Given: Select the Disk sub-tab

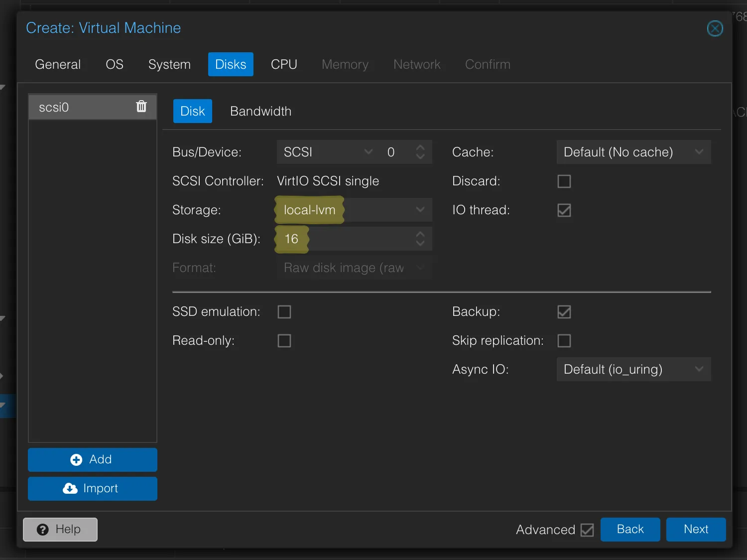Looking at the screenshot, I should pyautogui.click(x=193, y=111).
